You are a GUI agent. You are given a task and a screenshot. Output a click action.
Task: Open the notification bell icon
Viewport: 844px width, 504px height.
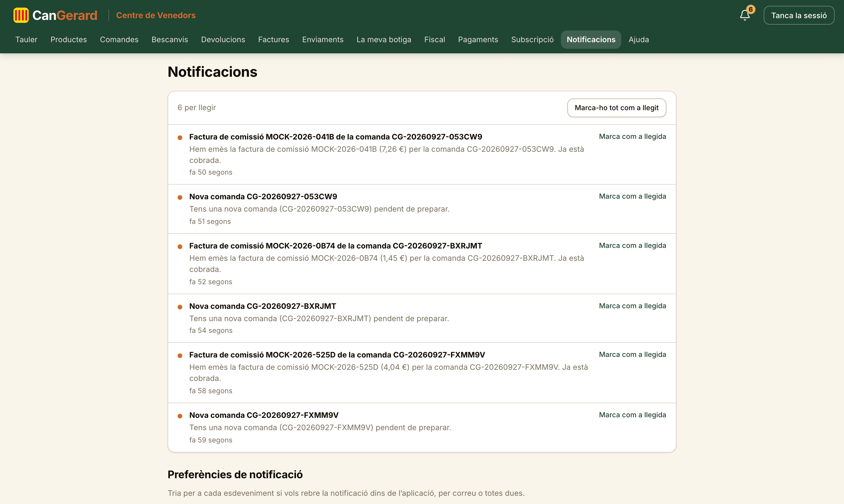(744, 15)
